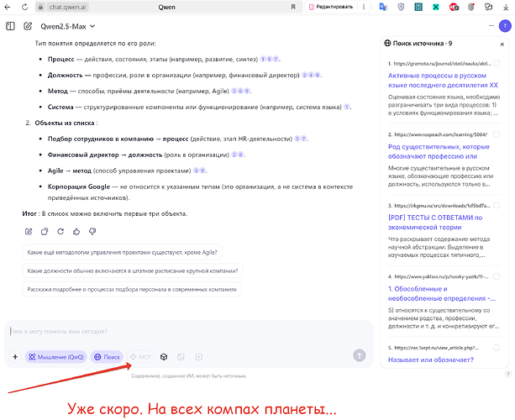Image resolution: width=515 pixels, height=420 pixels.
Task: Reload the page with the refresh icon
Action: tap(24, 7)
